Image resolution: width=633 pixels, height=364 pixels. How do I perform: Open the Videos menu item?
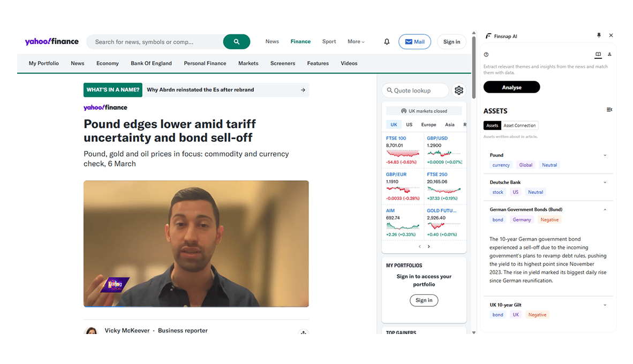point(349,63)
